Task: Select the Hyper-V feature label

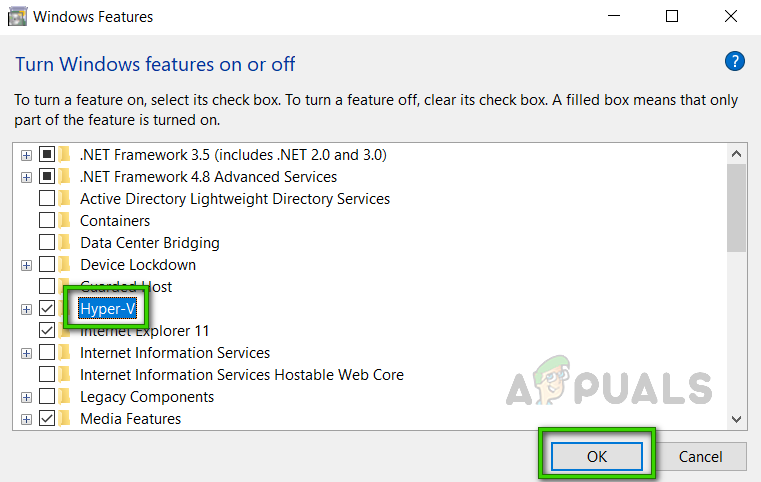Action: 107,309
